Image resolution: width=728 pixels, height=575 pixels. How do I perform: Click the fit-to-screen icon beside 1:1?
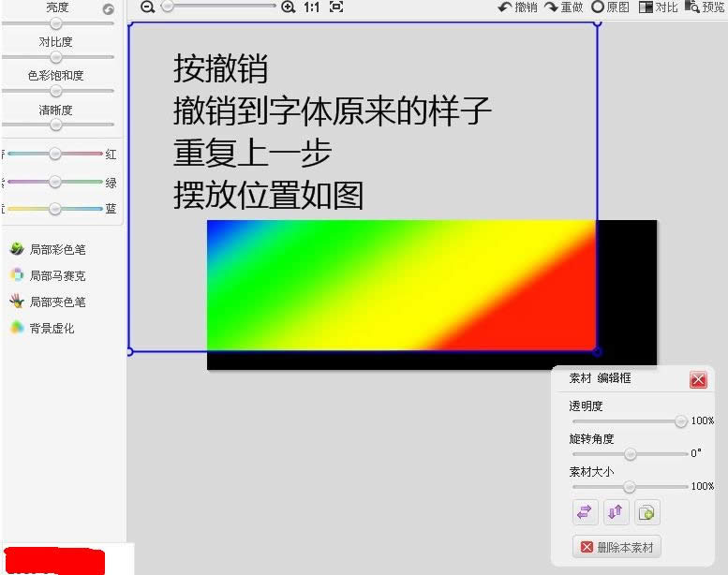pos(335,7)
